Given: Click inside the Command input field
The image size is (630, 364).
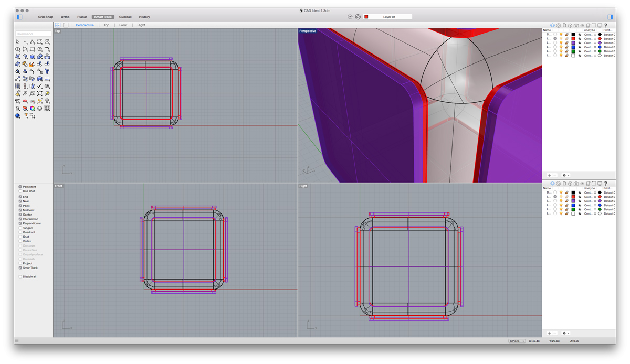Looking at the screenshot, I should coord(33,33).
